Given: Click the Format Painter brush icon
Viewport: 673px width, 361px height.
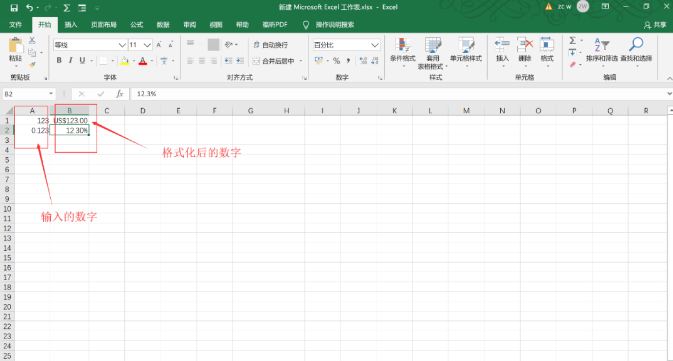Looking at the screenshot, I should tap(32, 64).
